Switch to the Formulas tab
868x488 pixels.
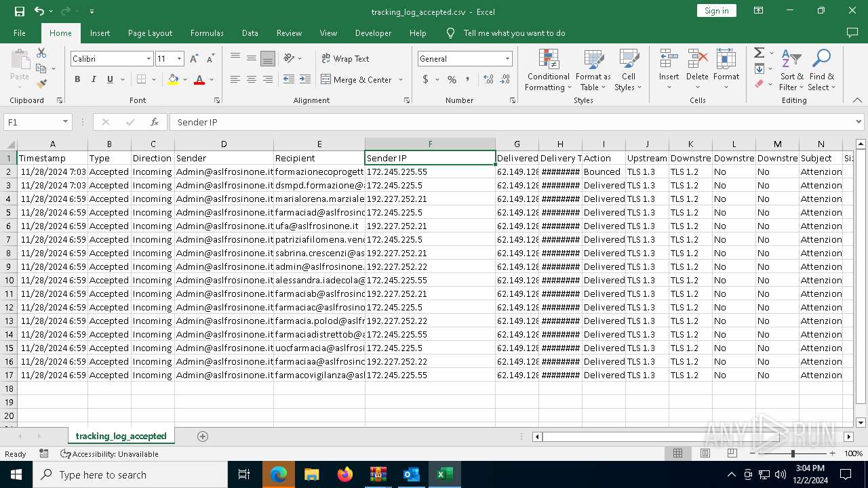pyautogui.click(x=207, y=33)
